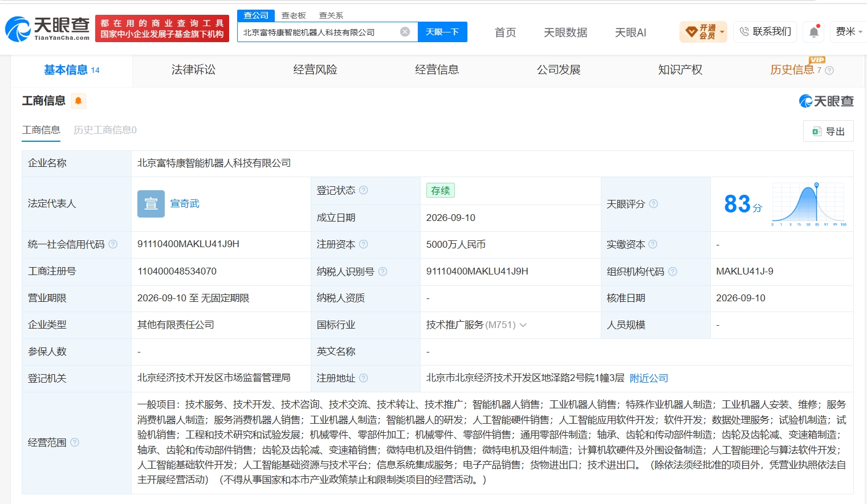Screen dimensions: 867x504
Task: Open the 费米 user account menu
Action: coord(849,32)
